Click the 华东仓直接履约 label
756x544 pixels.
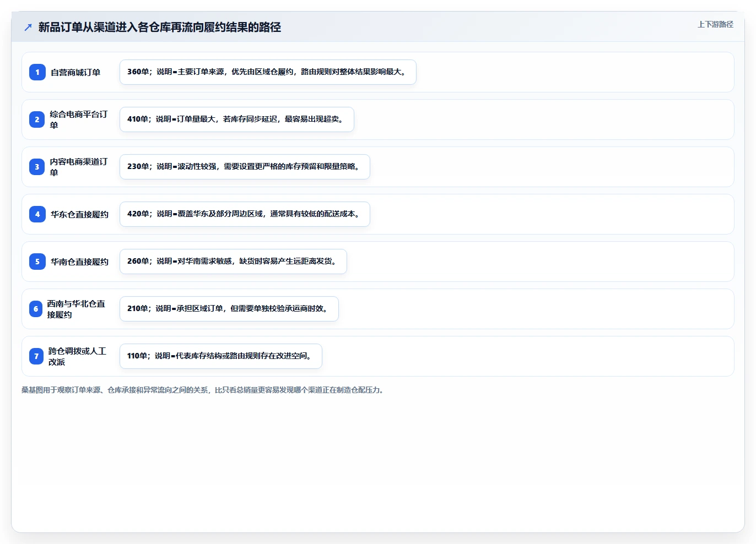(x=79, y=214)
